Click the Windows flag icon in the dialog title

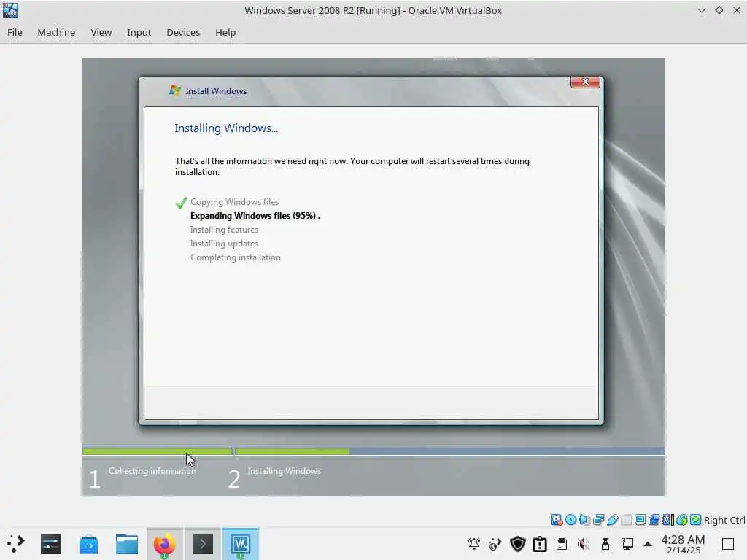(175, 90)
